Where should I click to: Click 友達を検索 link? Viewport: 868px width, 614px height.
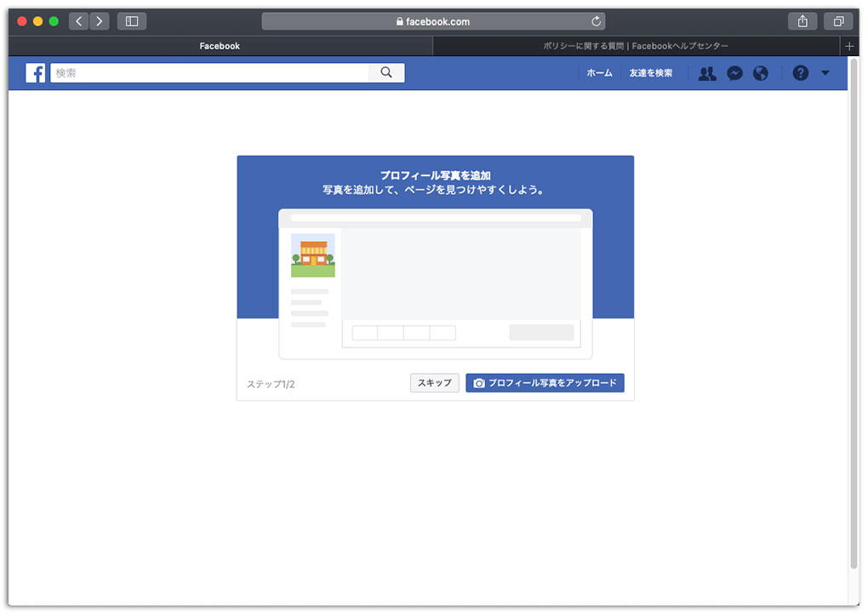click(x=651, y=73)
